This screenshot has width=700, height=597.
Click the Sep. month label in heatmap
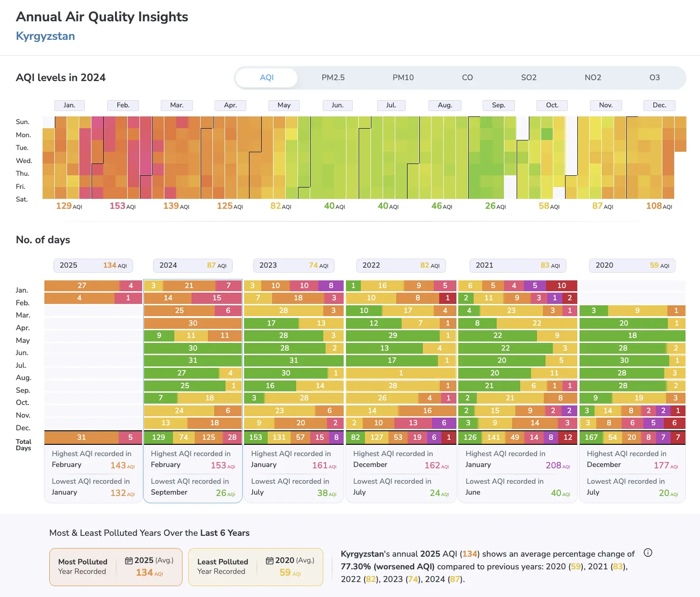499,105
